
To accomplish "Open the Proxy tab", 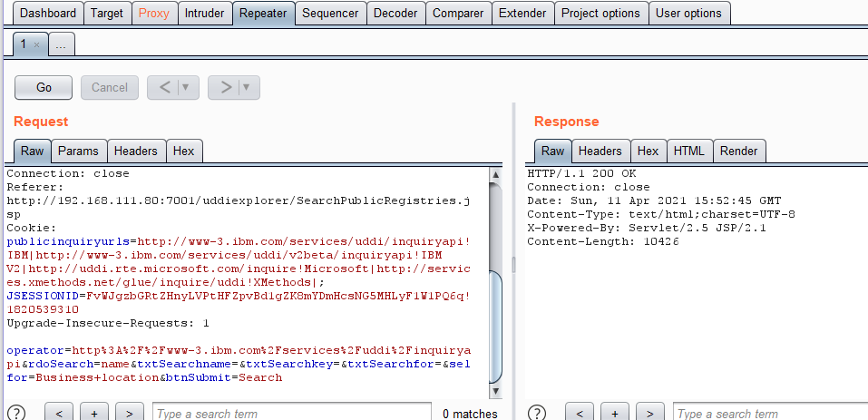I will point(154,14).
